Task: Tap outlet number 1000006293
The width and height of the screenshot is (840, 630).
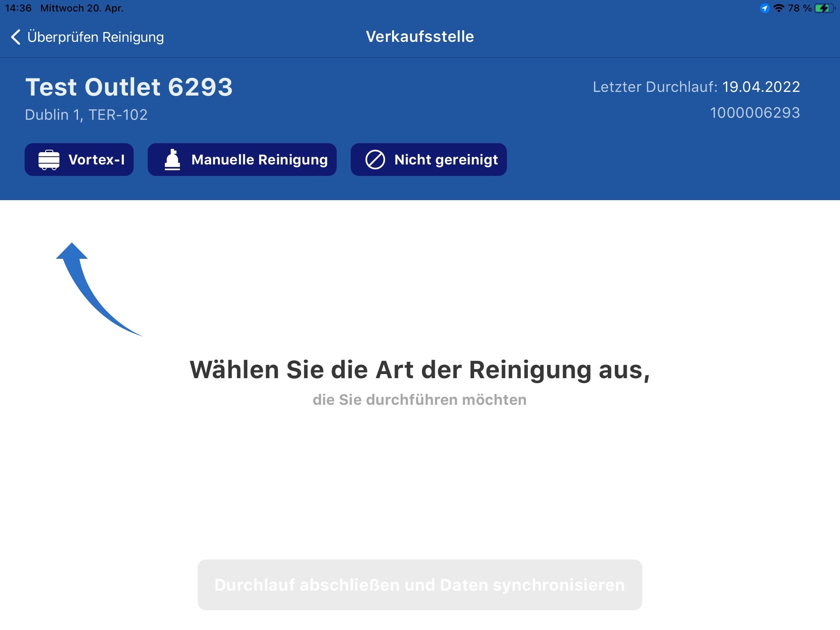Action: pyautogui.click(x=755, y=113)
